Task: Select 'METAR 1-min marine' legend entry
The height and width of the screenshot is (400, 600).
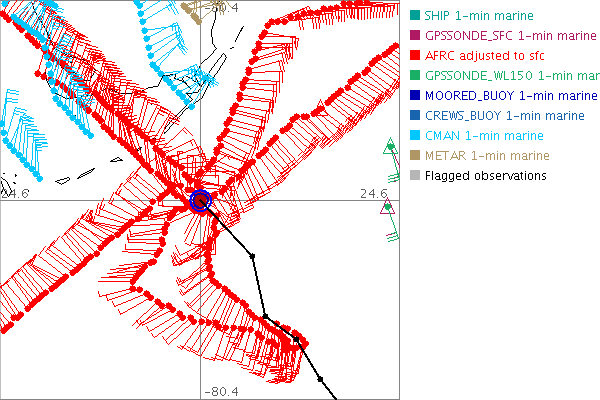Action: pos(487,155)
